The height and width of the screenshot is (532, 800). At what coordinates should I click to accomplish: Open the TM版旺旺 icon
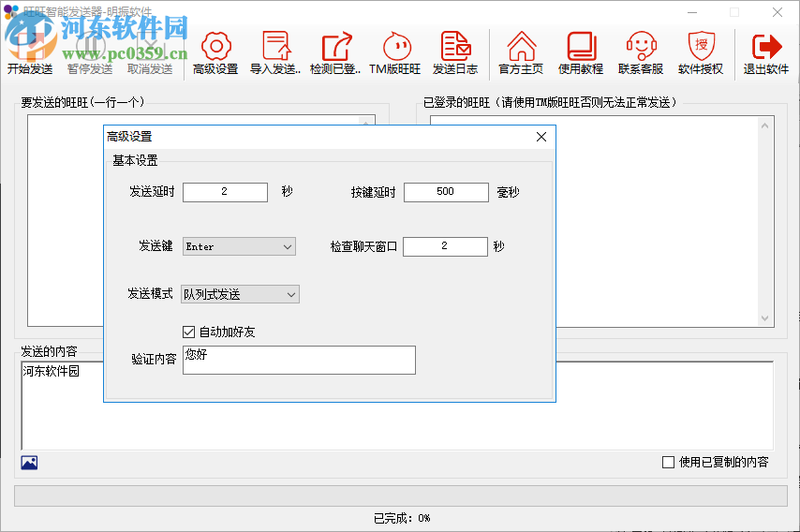coord(396,46)
